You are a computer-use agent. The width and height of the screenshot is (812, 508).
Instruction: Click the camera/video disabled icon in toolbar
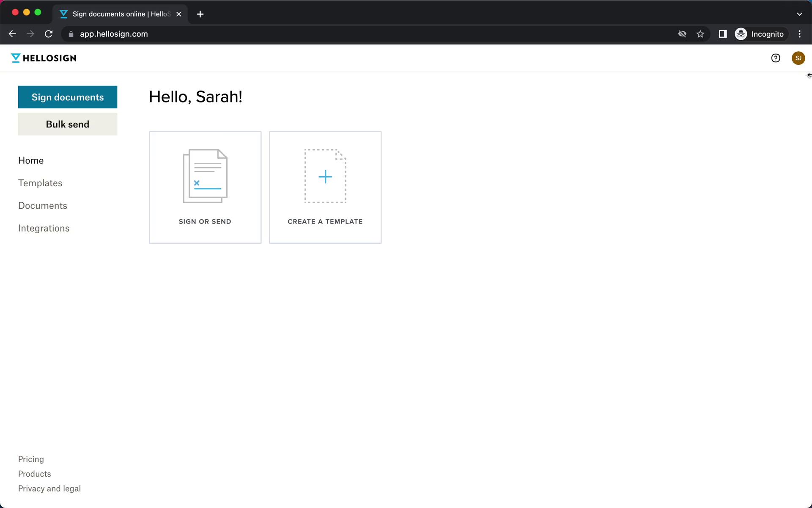(x=682, y=34)
